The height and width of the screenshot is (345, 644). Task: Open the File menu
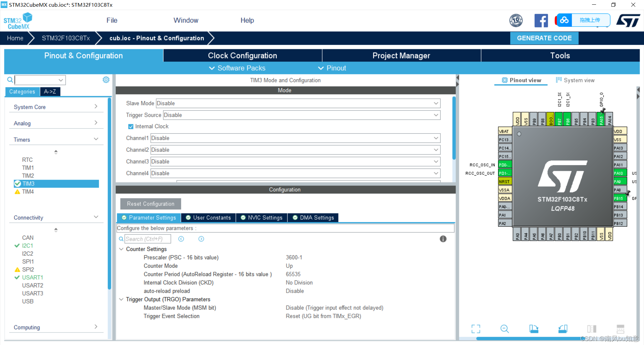(112, 20)
